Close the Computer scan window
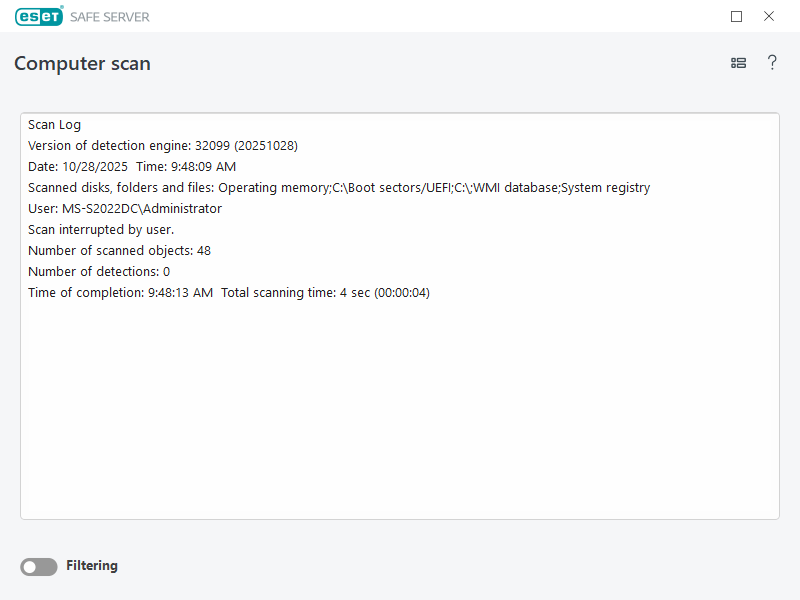This screenshot has height=600, width=800. [769, 16]
